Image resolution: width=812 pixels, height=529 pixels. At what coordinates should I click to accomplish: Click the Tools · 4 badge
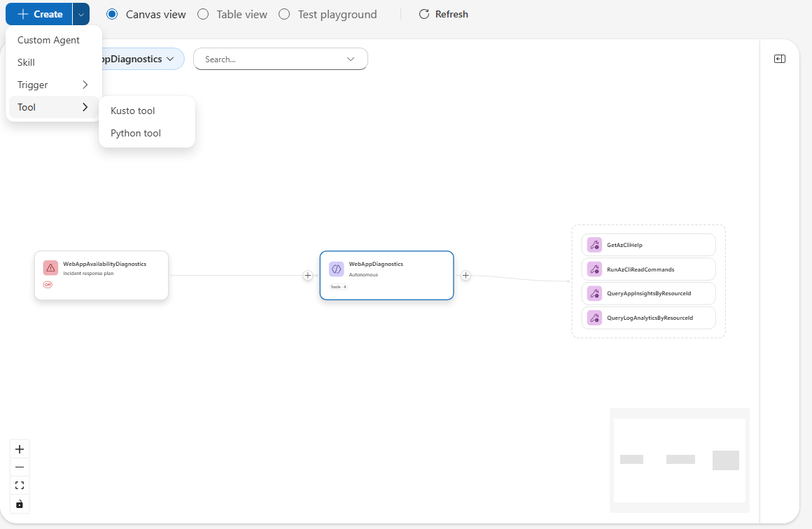tap(338, 287)
